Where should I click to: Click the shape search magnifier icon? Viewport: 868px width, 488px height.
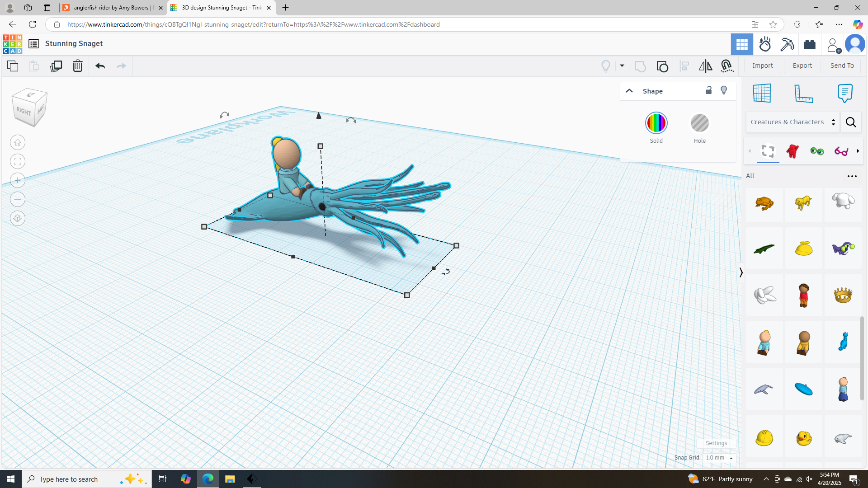point(851,122)
